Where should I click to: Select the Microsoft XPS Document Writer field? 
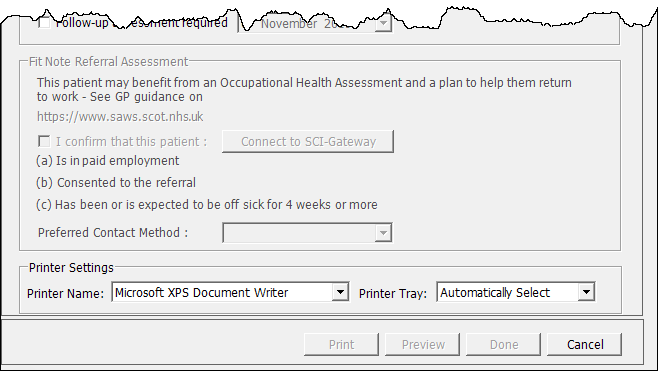pyautogui.click(x=230, y=292)
